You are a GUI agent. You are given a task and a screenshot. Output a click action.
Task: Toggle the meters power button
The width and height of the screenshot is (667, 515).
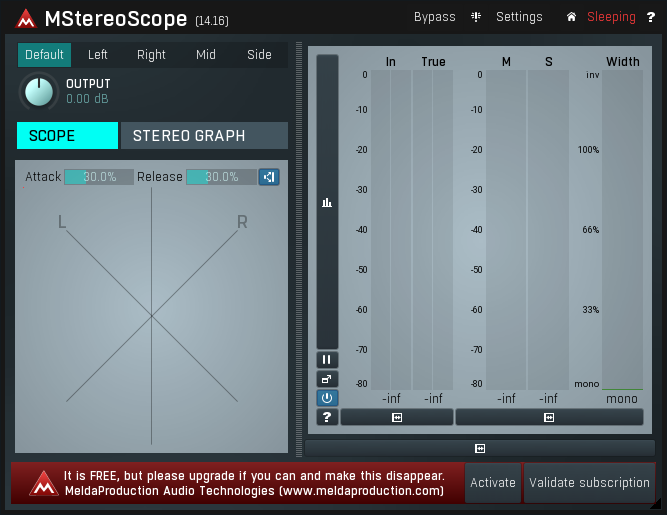[x=327, y=398]
